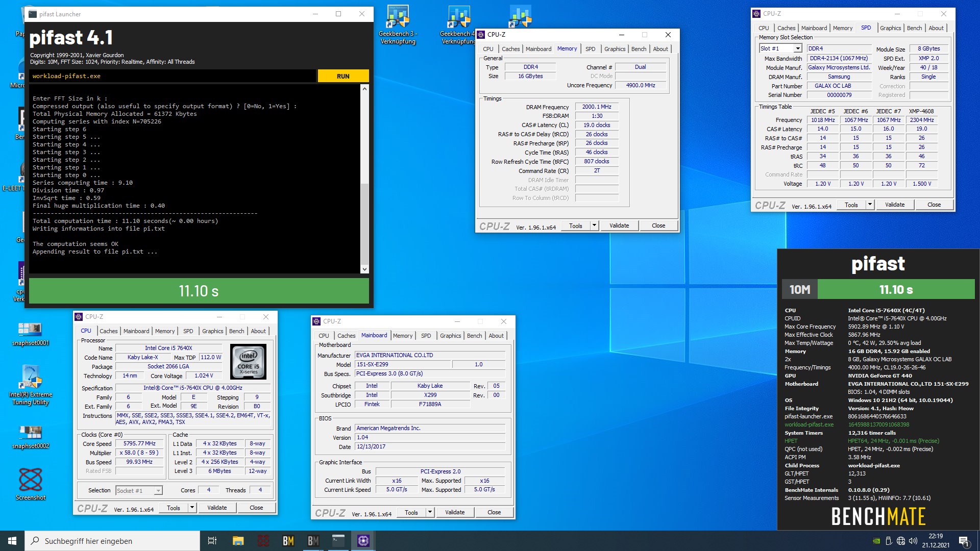The image size is (980, 551).
Task: Click the Intel Core i5 logo image
Action: pyautogui.click(x=249, y=361)
